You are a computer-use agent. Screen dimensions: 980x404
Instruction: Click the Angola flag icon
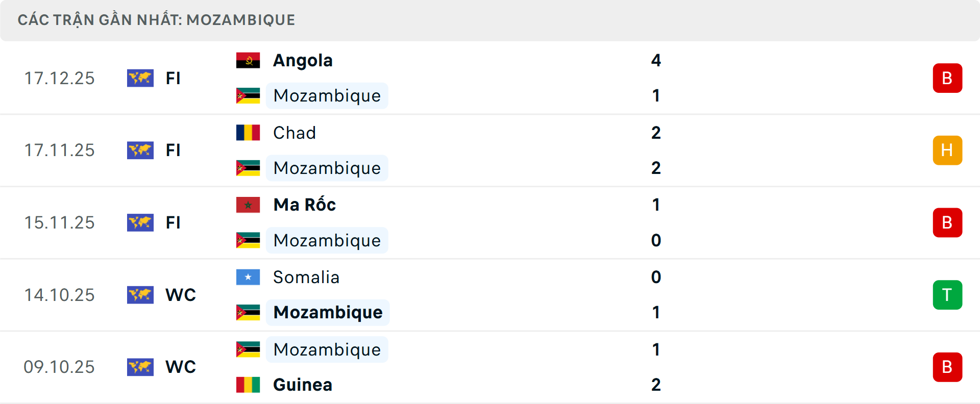click(248, 61)
